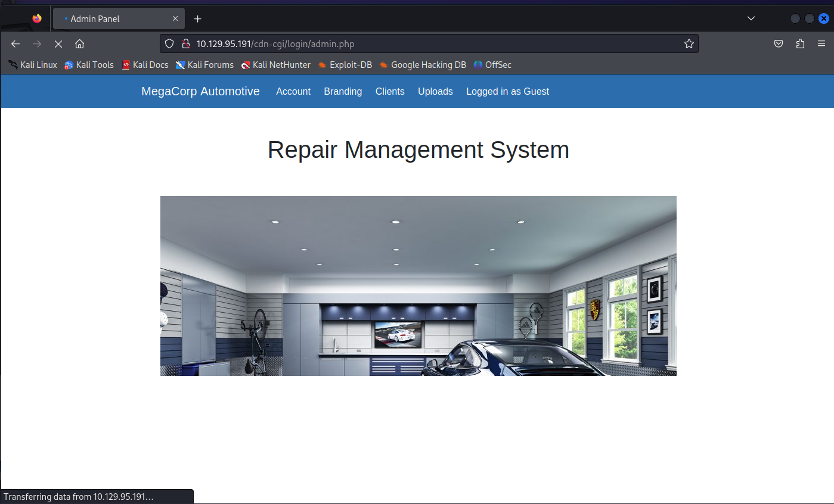Open the Pocket save icon

779,43
